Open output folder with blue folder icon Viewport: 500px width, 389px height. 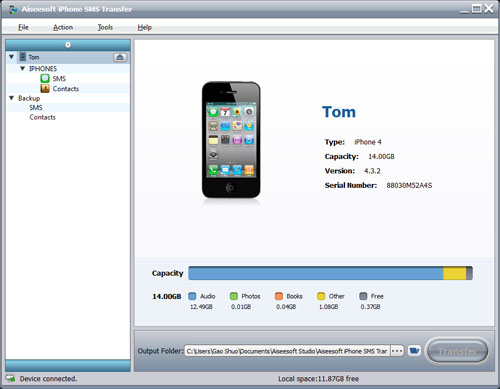click(414, 351)
